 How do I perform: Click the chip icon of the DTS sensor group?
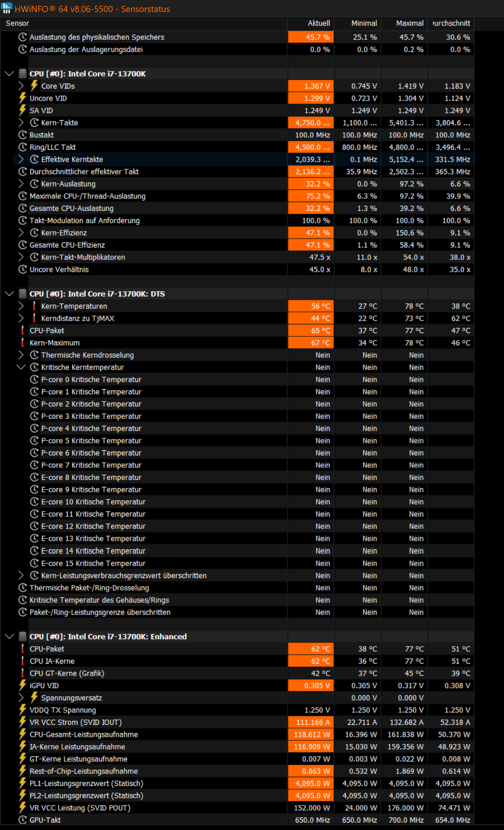pos(22,294)
